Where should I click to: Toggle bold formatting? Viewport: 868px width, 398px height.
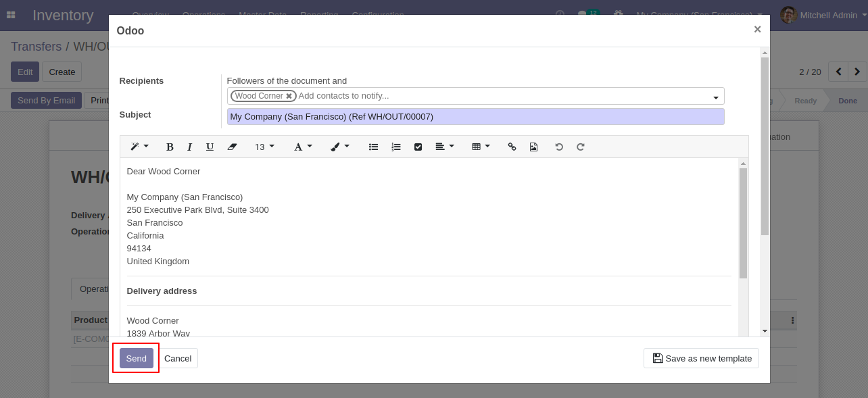tap(170, 147)
